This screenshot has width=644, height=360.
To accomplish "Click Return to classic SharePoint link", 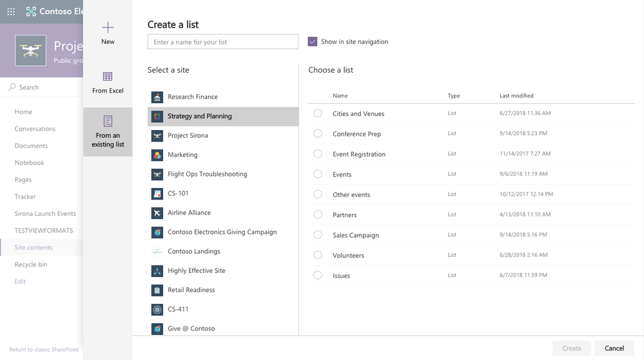I will [x=44, y=350].
